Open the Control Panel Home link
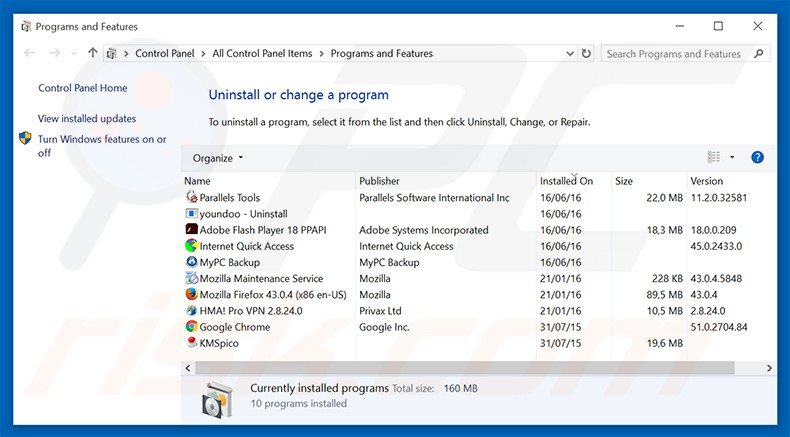 click(83, 88)
